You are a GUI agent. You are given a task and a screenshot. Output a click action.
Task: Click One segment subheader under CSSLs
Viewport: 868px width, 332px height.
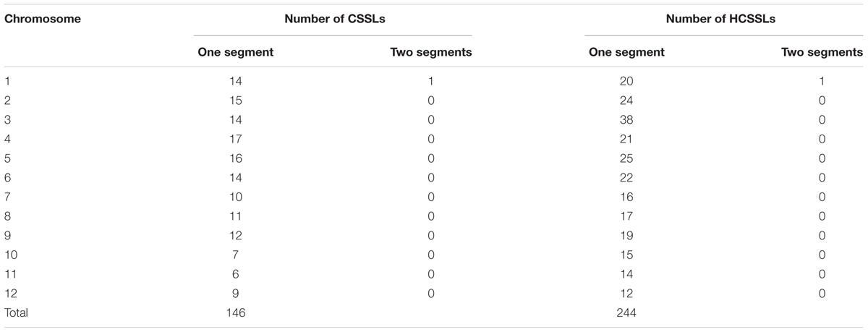236,53
